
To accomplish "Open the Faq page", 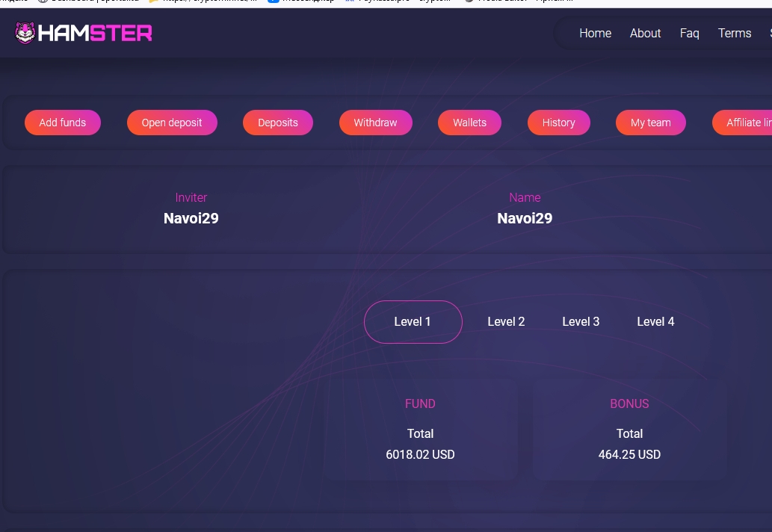I will point(689,33).
